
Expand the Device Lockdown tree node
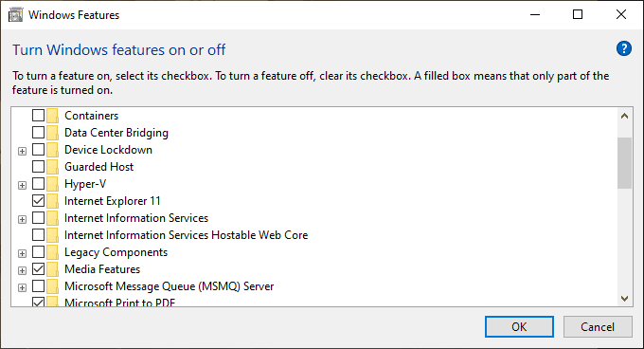point(22,152)
